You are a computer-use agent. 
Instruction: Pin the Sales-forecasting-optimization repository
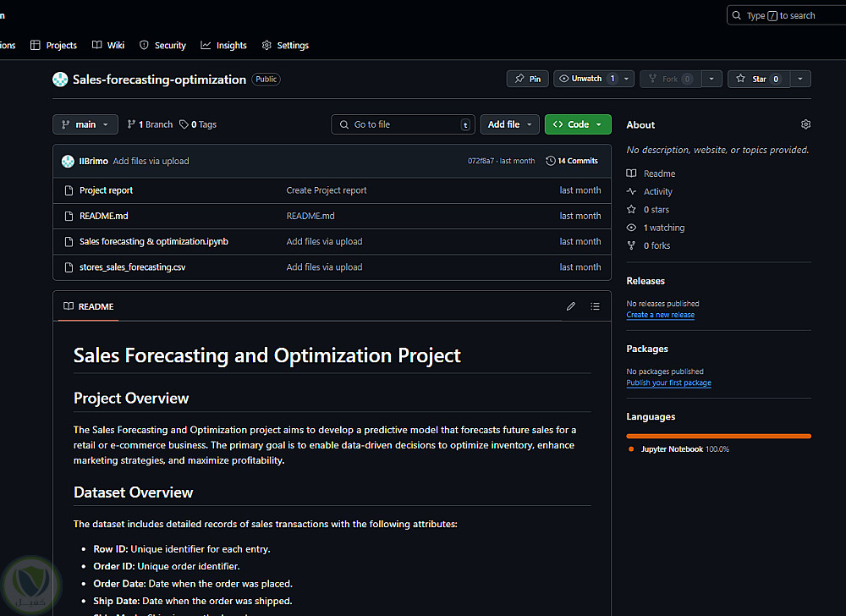click(x=528, y=79)
